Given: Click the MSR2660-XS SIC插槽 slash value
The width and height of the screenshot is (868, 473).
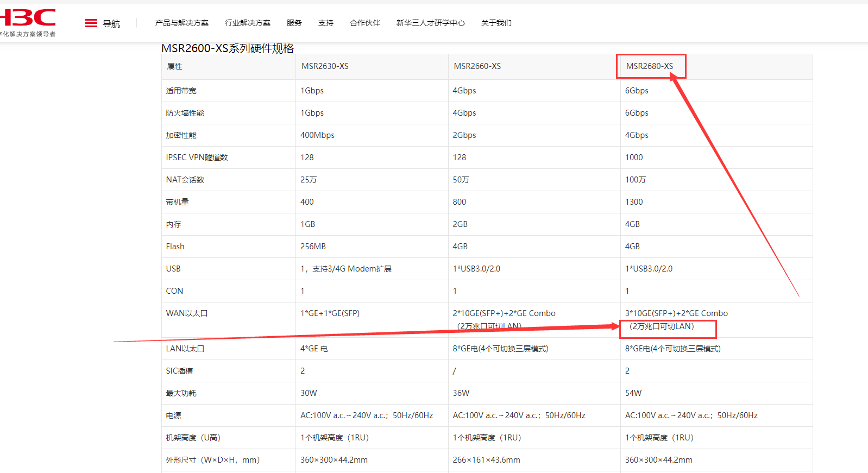Looking at the screenshot, I should point(455,371).
